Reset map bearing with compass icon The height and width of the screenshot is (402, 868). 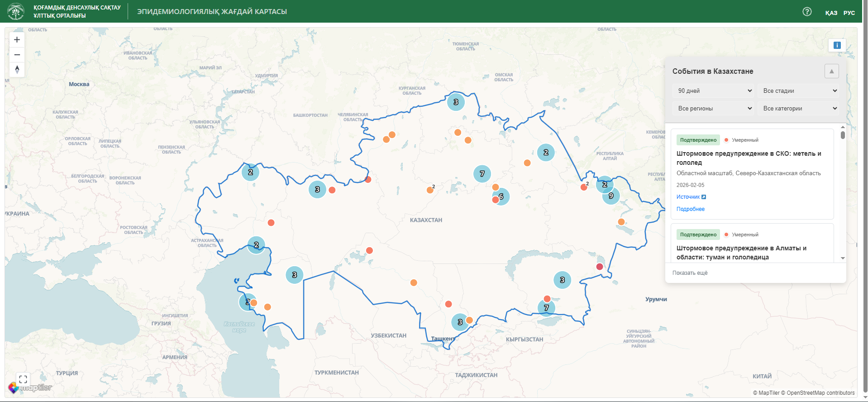point(17,69)
